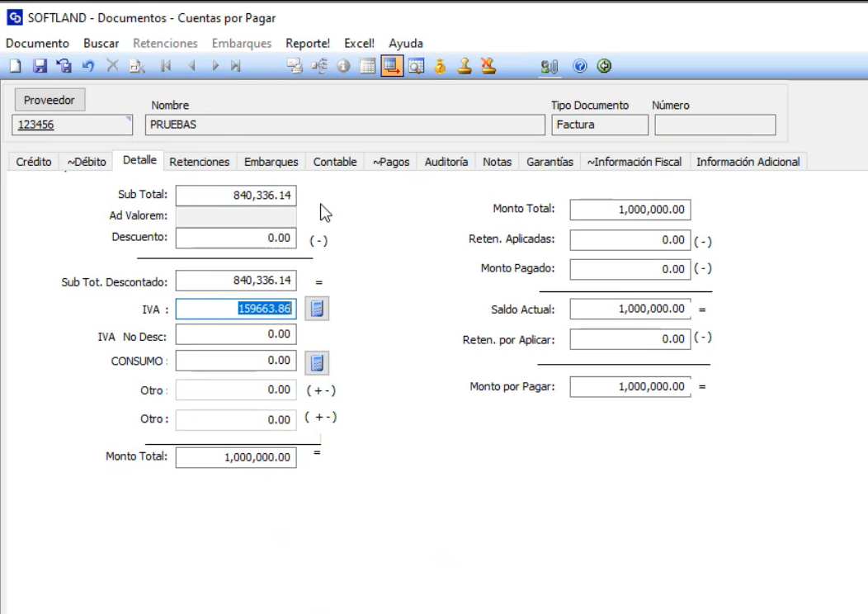Switch to the Retenciones tab

200,162
